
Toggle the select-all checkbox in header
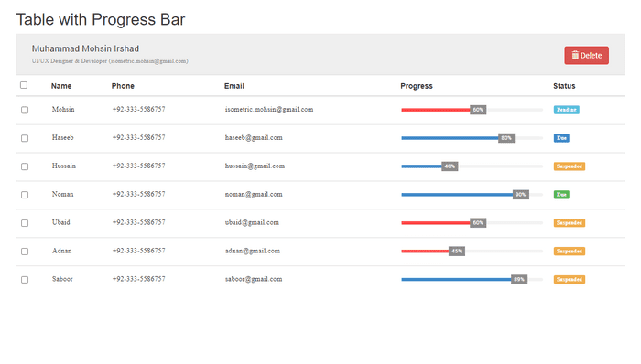(x=24, y=85)
